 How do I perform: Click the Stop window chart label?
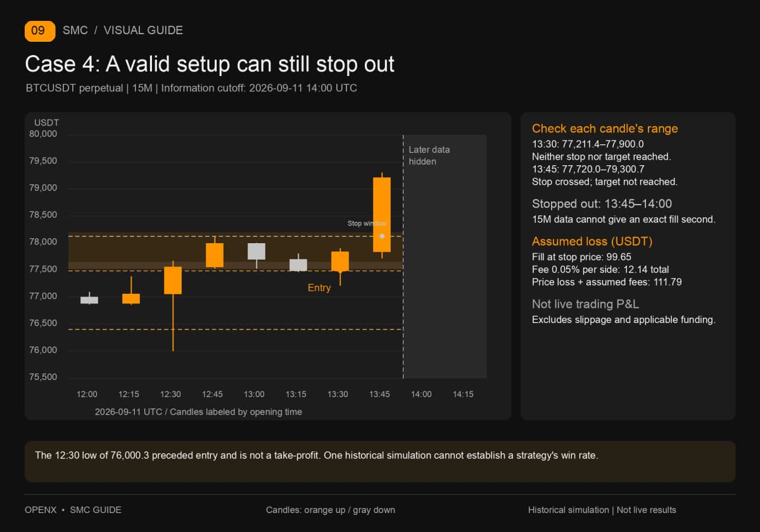pos(367,224)
